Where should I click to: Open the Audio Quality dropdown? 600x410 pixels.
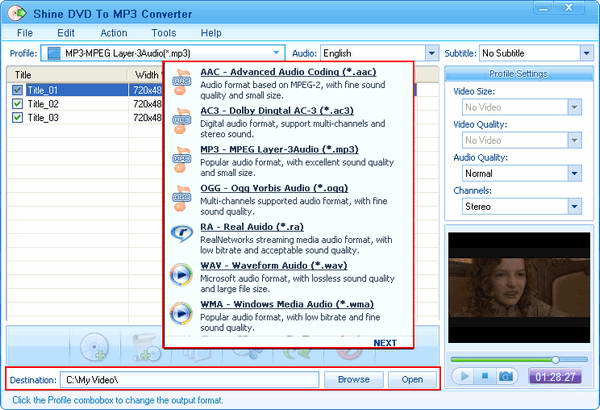click(x=574, y=173)
